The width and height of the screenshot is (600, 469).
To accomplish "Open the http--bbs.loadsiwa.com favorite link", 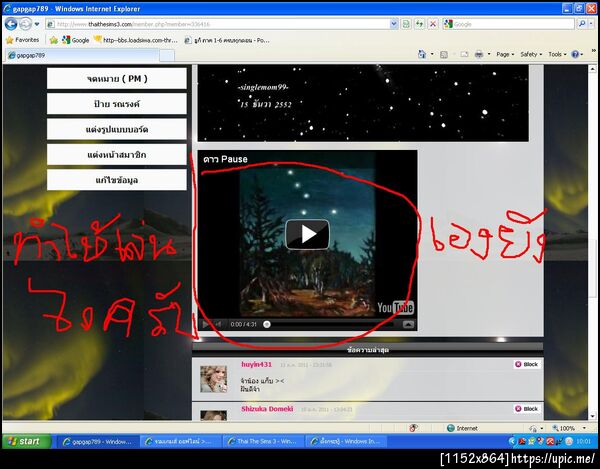I will 136,40.
